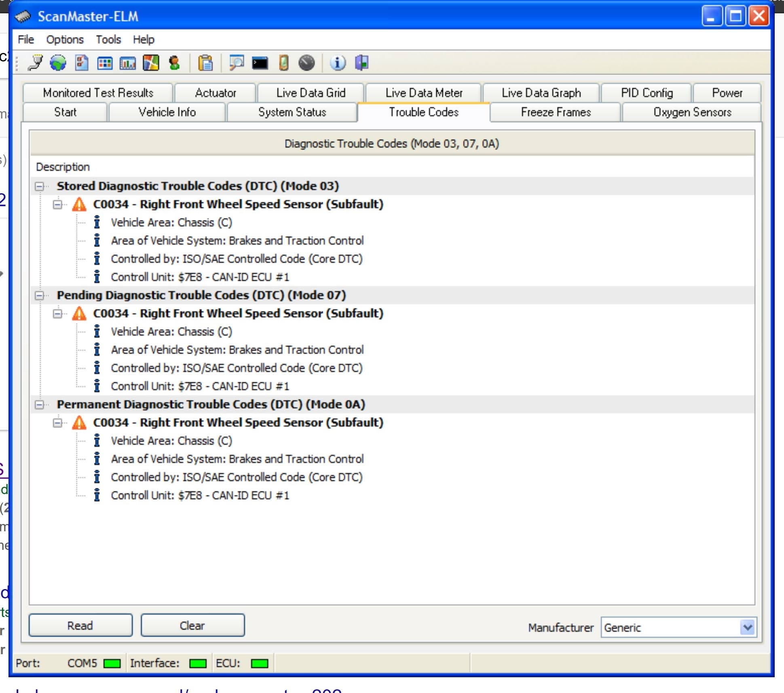Select Stored C0034 Controll Unit entry
This screenshot has width=784, height=693.
200,277
